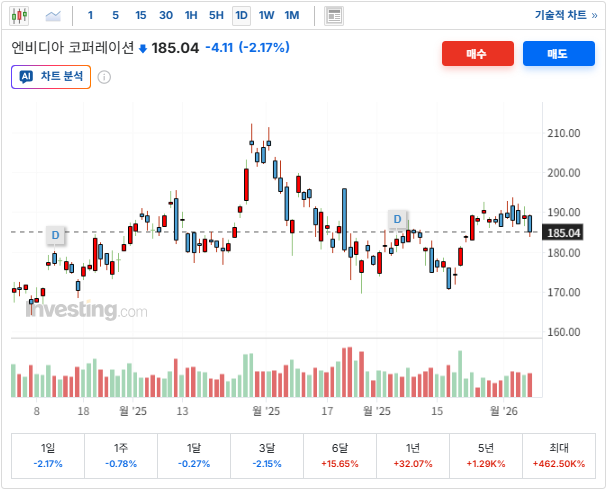Click the 185.04 current price label on axis
The height and width of the screenshot is (490, 607).
click(x=562, y=233)
